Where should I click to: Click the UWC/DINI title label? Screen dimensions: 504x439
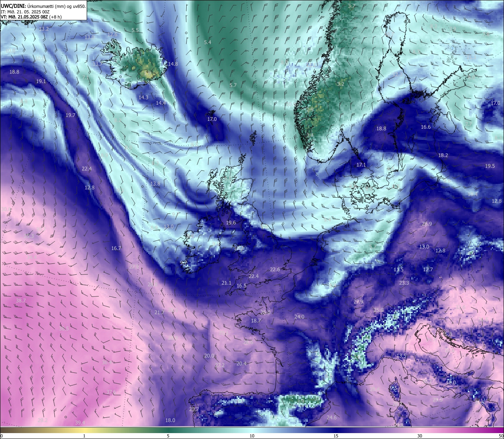coord(13,6)
